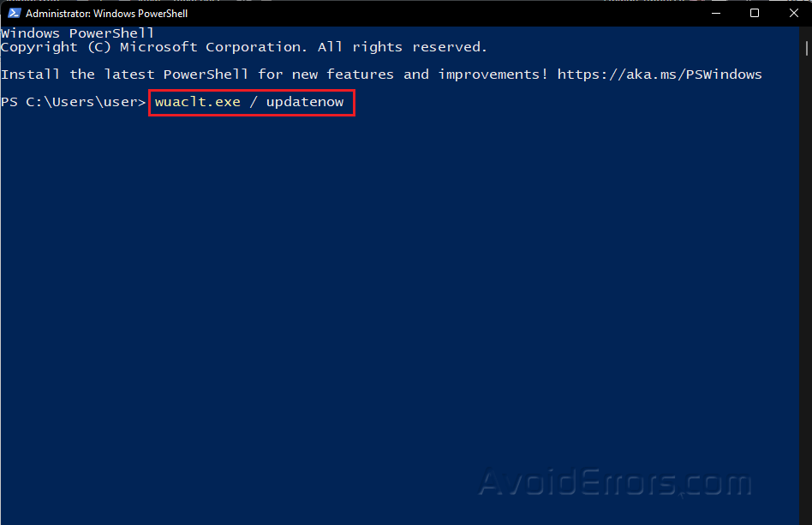Click the slash between wuaclt.exe and updatenow

tap(253, 102)
